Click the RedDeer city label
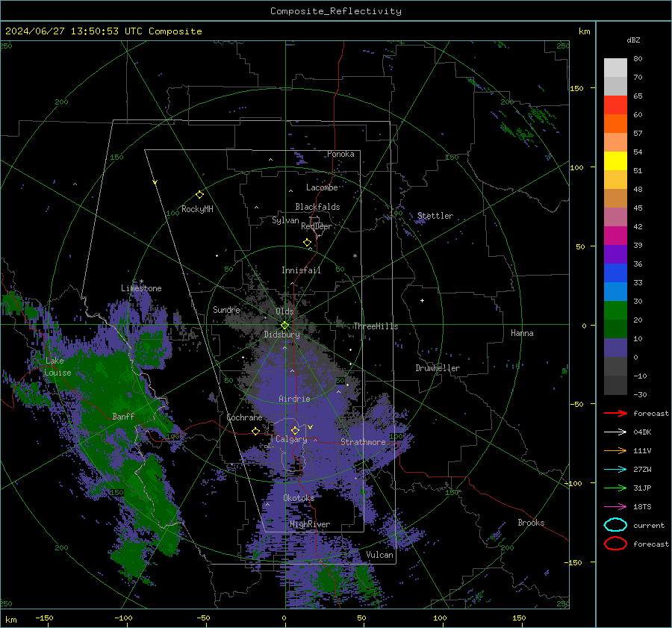This screenshot has width=672, height=628. click(x=317, y=226)
